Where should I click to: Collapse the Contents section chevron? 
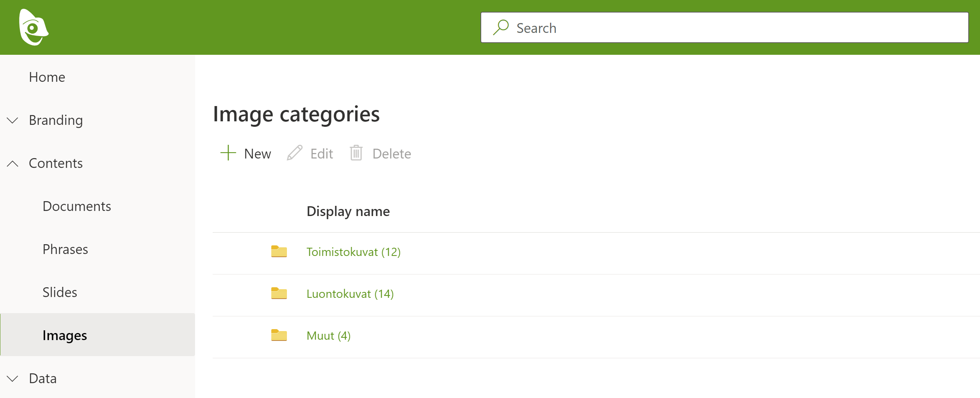[13, 164]
